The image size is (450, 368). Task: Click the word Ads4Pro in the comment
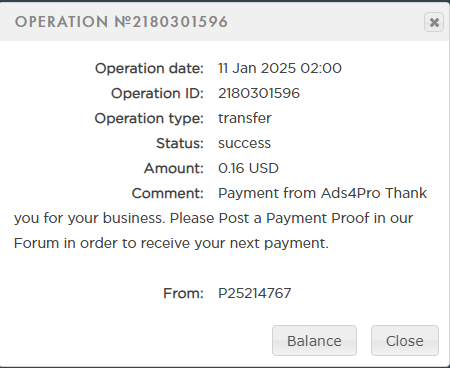pos(351,193)
